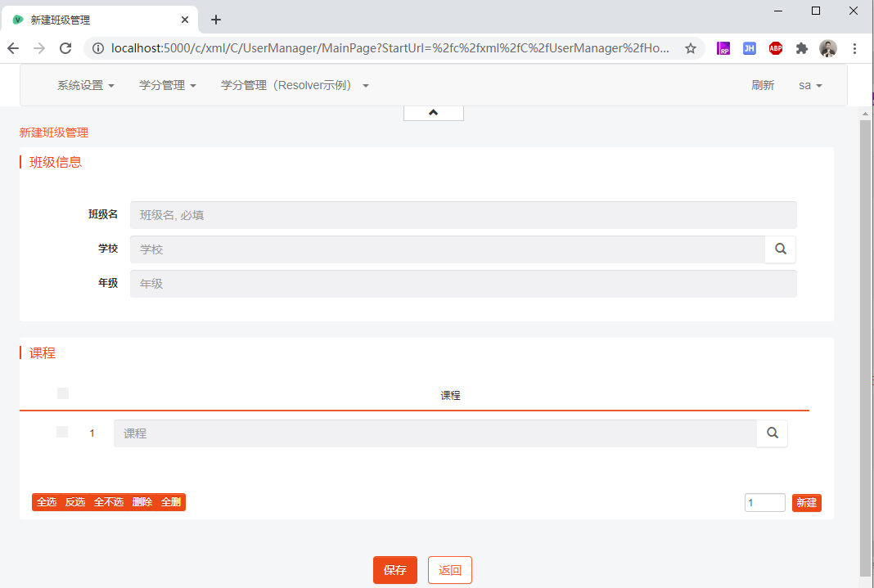
Task: Open a new browser tab
Action: [x=216, y=20]
